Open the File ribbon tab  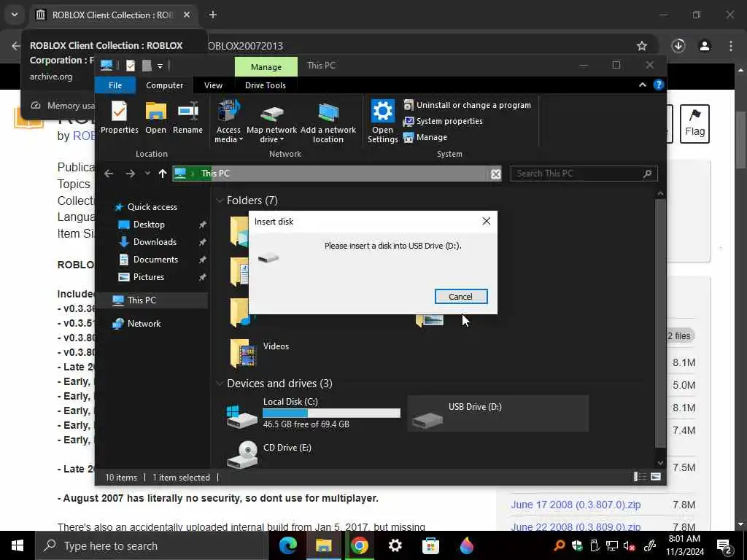pos(115,85)
